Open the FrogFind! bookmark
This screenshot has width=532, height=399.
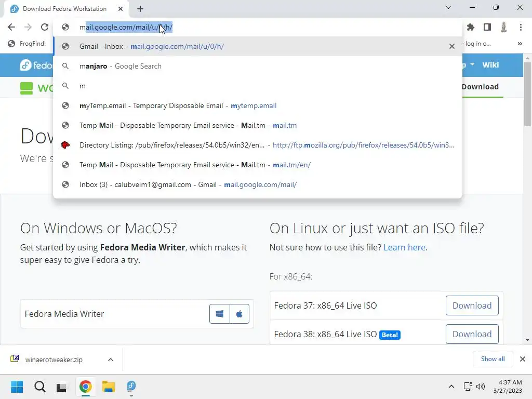coord(27,44)
